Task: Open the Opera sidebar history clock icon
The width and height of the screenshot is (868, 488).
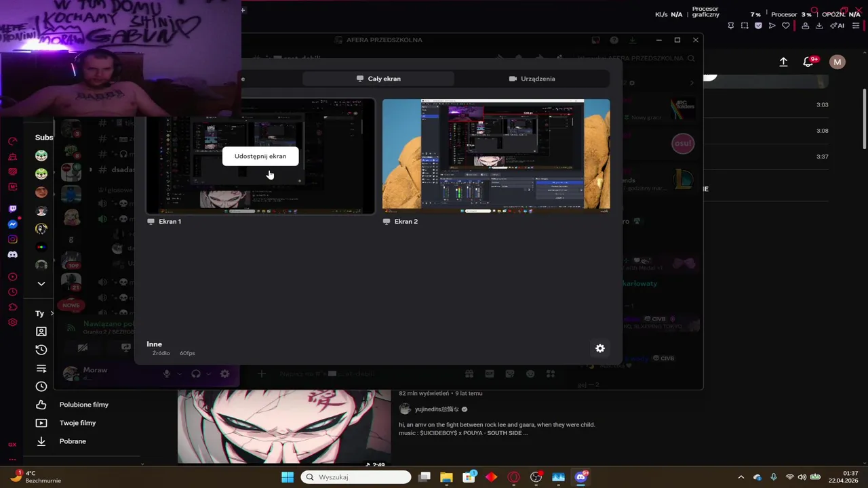Action: tap(12, 292)
